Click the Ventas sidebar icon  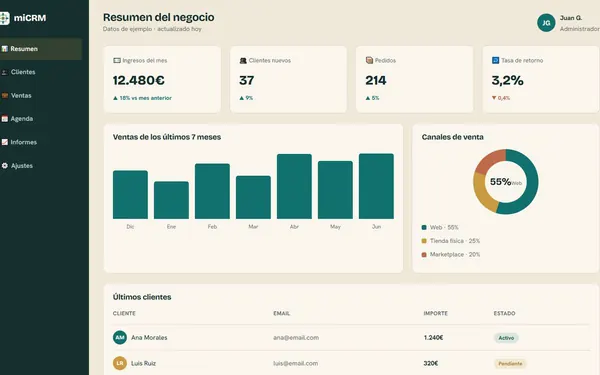pos(5,96)
